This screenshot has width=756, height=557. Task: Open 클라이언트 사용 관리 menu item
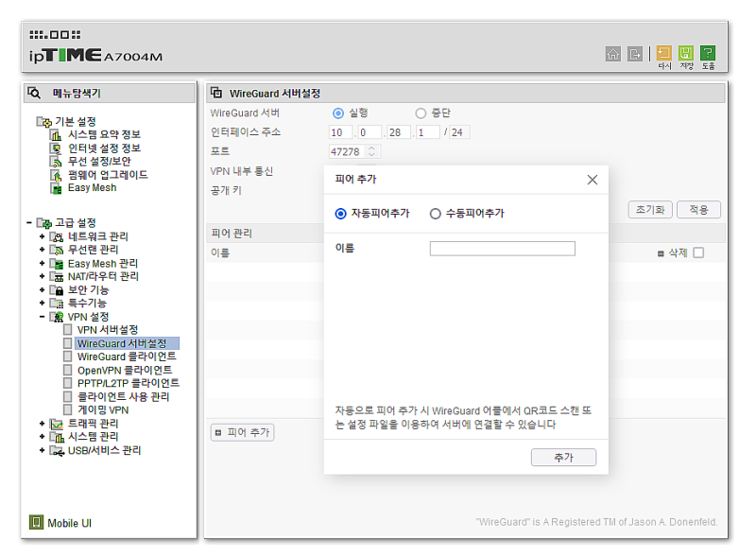124,397
